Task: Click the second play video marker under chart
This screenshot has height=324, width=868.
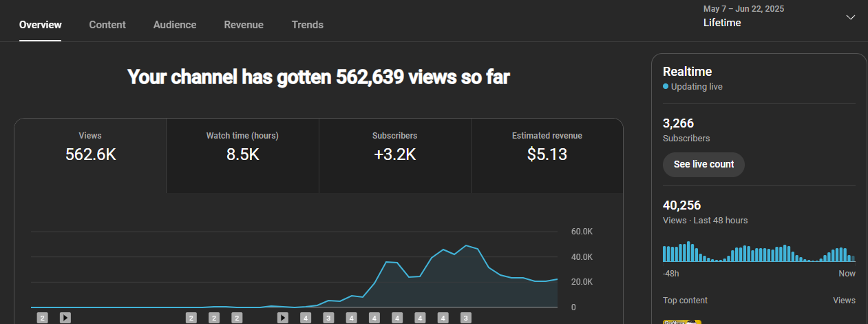Action: [x=282, y=318]
